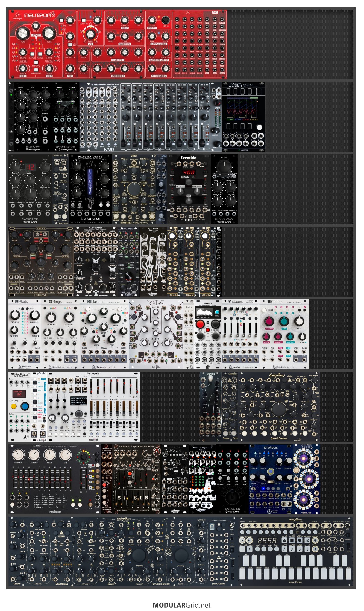Click the red 400 delay display on Eventide
Viewport: 364px width, 611px height.
(189, 172)
